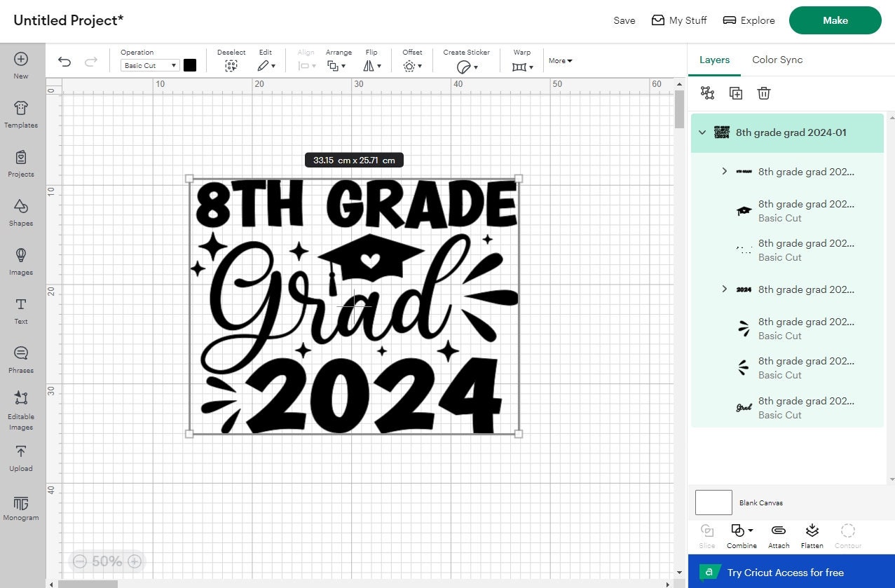This screenshot has width=895, height=588.
Task: Switch to the Color Sync tab
Action: (x=777, y=60)
